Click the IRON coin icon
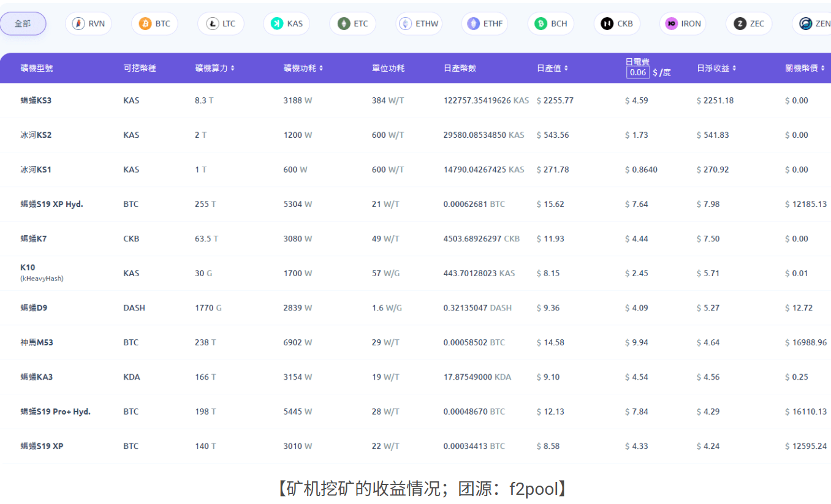This screenshot has width=831, height=504. pyautogui.click(x=672, y=24)
